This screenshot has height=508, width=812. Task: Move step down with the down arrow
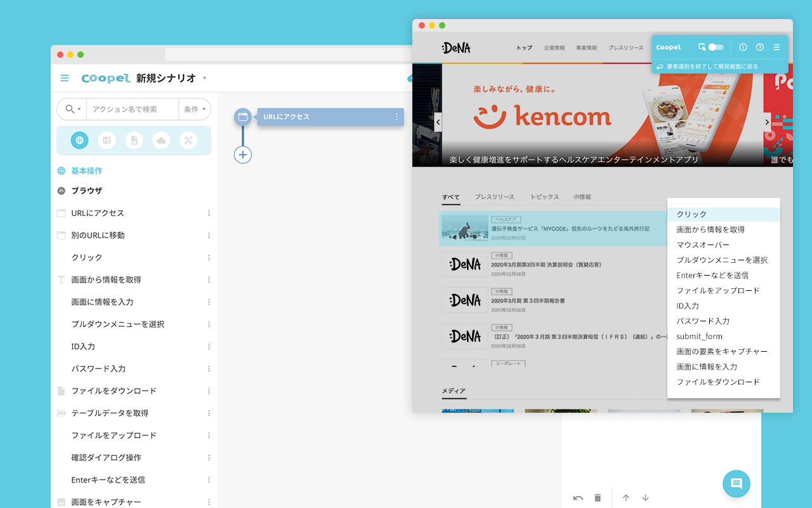pyautogui.click(x=645, y=498)
